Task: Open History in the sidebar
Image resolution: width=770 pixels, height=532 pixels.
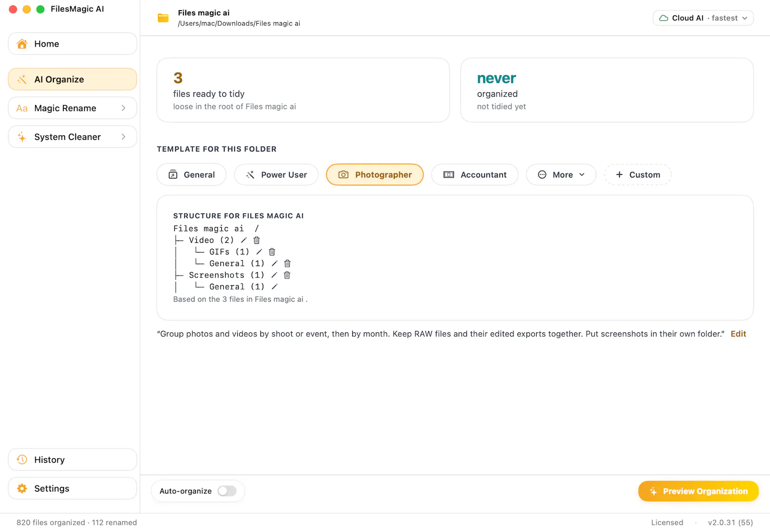Action: pos(73,459)
